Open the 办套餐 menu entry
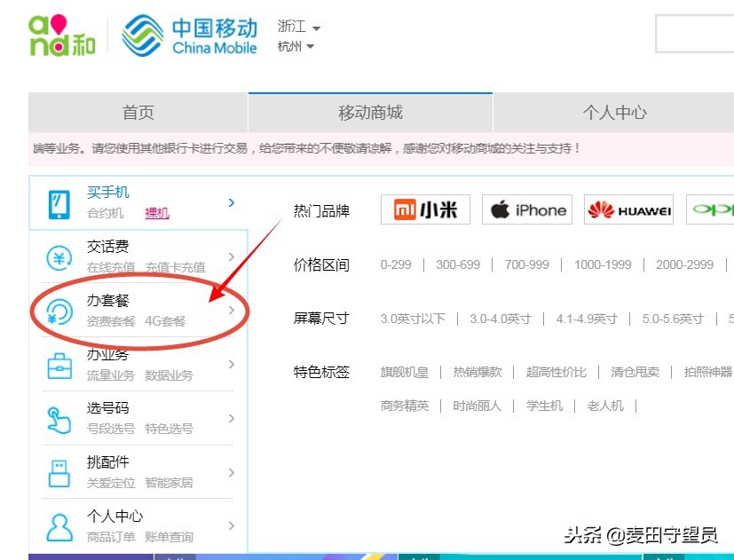Viewport: 734px width, 560px height. tap(107, 300)
